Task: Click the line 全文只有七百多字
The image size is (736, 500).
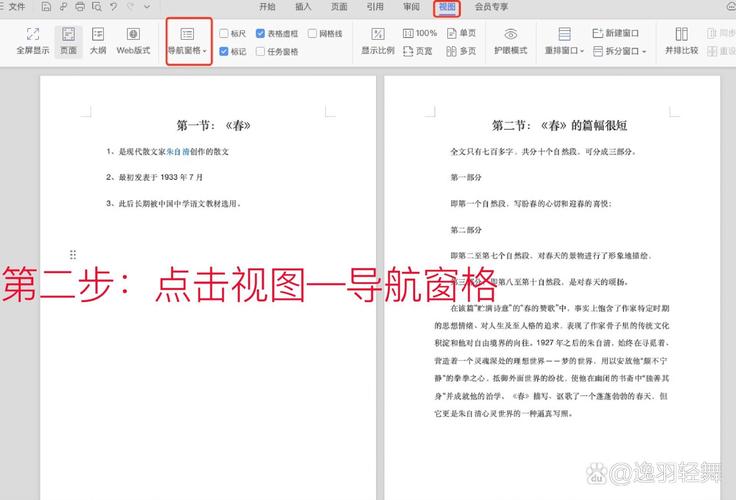Action: [x=544, y=152]
